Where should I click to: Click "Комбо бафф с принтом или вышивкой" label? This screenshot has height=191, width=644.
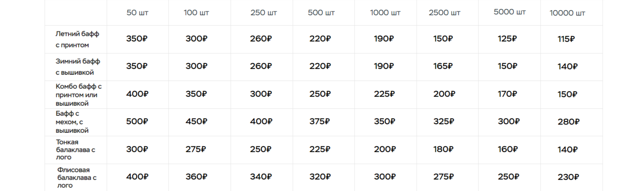click(78, 95)
